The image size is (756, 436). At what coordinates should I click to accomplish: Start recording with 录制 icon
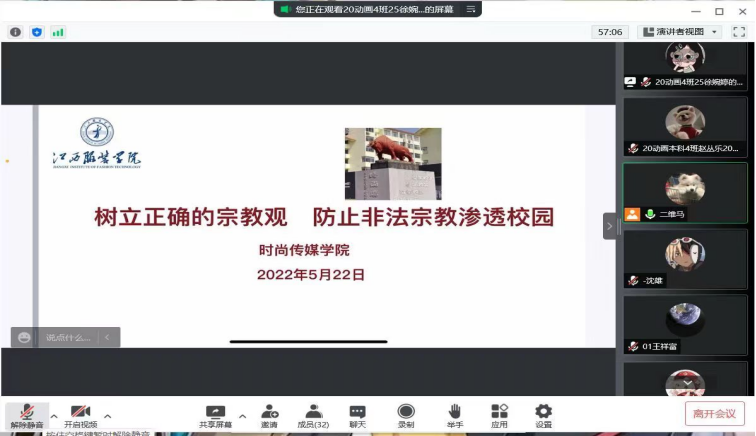[406, 414]
